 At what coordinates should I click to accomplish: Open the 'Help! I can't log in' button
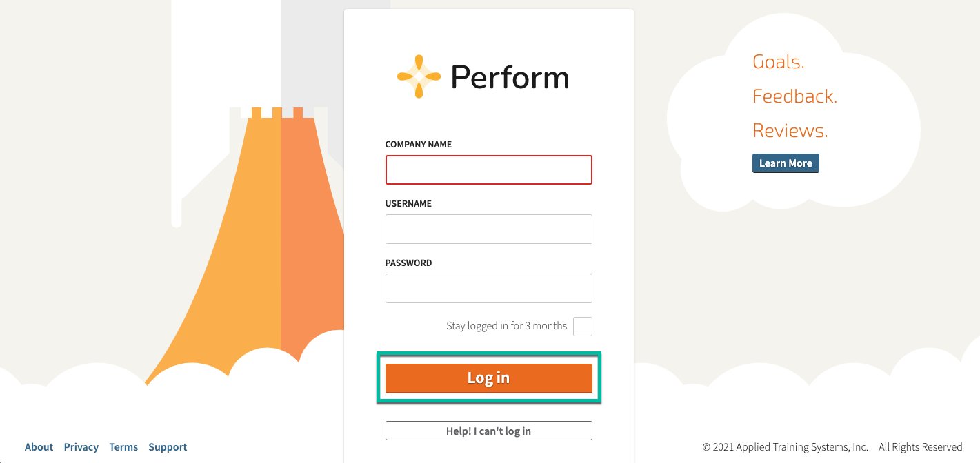coord(488,431)
